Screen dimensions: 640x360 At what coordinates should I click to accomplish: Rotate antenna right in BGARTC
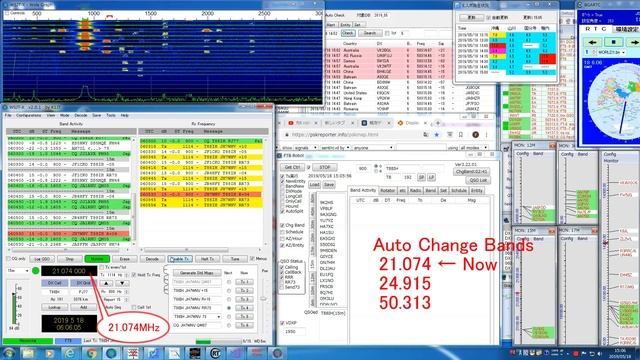pos(634,42)
